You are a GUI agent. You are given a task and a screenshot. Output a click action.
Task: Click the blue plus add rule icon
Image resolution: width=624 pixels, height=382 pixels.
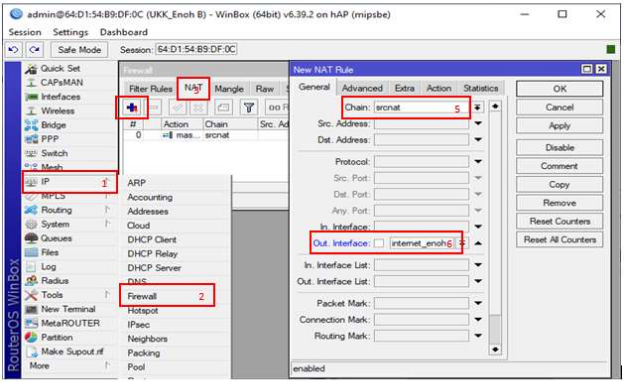point(131,107)
